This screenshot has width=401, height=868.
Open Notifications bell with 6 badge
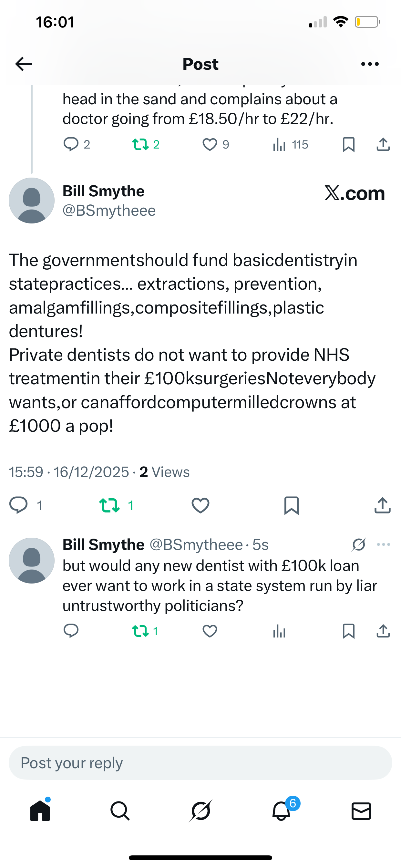pyautogui.click(x=281, y=811)
